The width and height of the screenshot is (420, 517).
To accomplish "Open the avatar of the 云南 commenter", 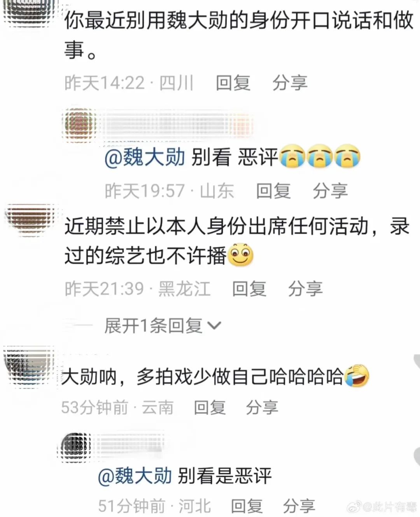I will coord(30,366).
